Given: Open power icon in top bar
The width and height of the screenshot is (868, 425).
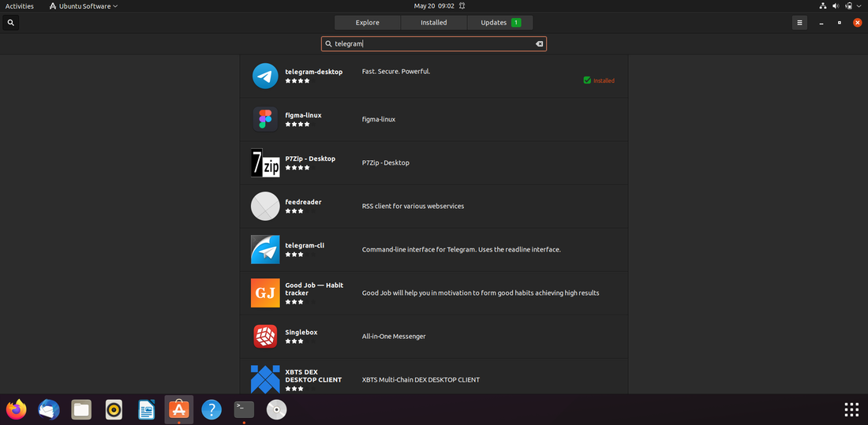Looking at the screenshot, I should click(848, 6).
